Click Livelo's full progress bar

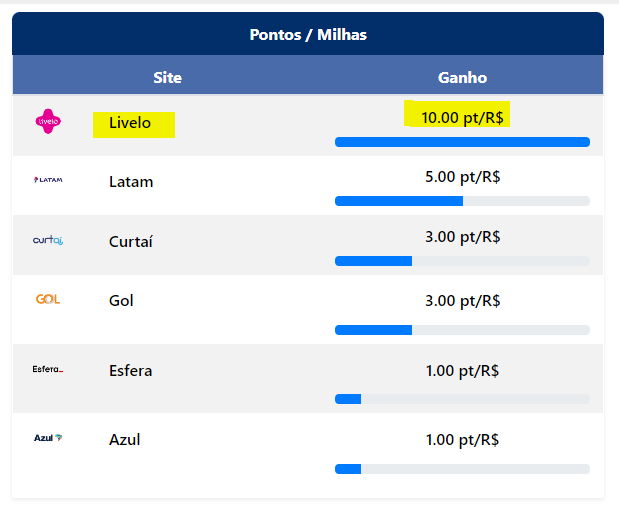pos(462,142)
